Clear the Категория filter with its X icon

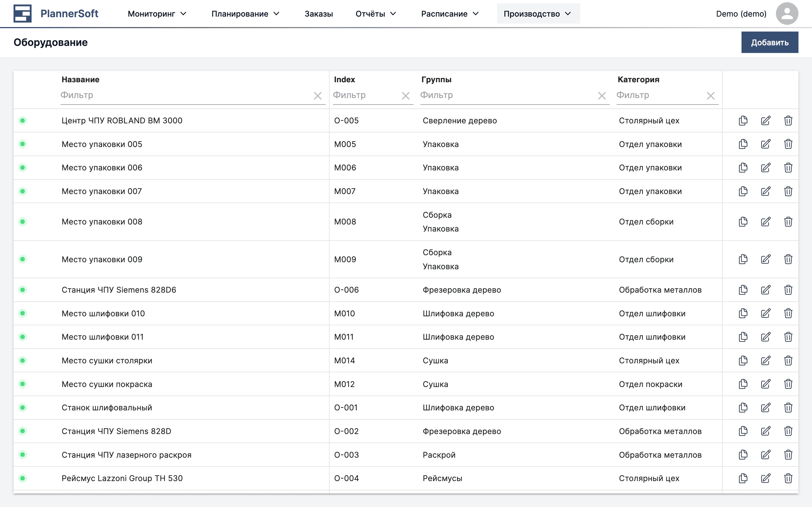(x=711, y=95)
